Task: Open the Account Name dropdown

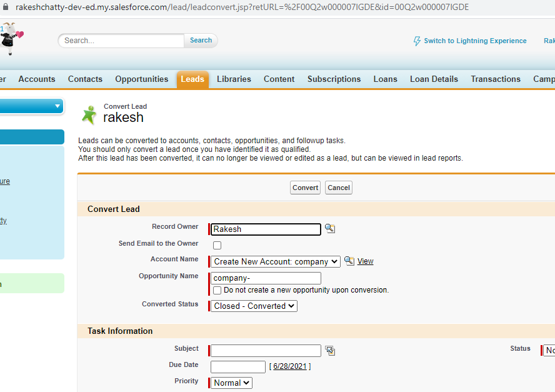Action: pos(276,262)
